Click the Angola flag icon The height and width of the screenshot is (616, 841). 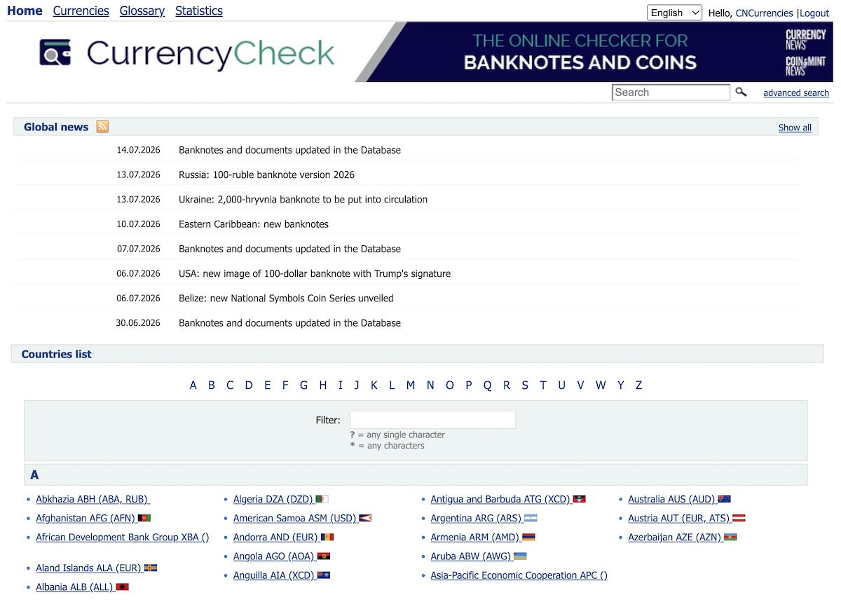(323, 556)
